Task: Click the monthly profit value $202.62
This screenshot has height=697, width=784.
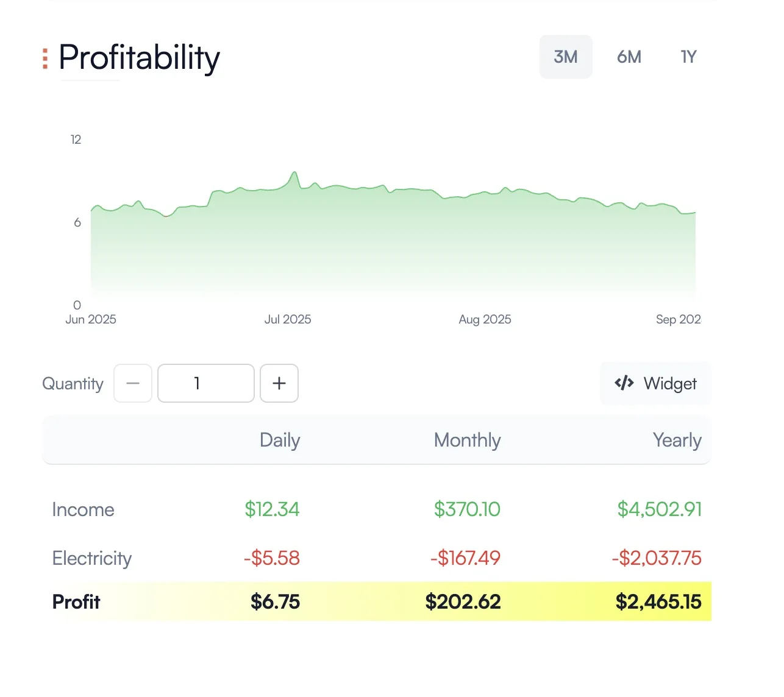Action: (463, 602)
